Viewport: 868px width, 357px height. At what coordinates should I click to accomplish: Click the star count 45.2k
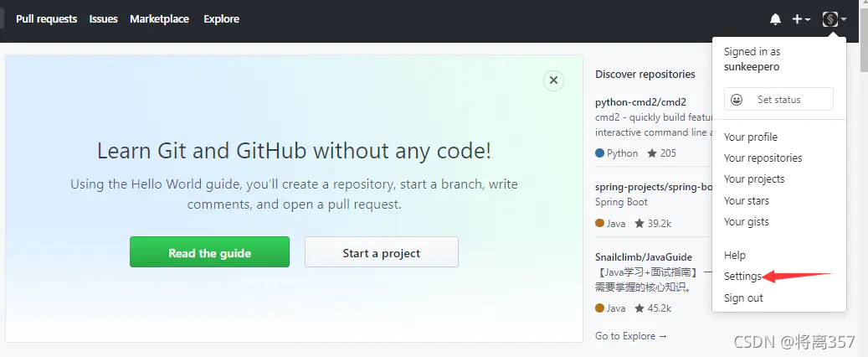[653, 308]
